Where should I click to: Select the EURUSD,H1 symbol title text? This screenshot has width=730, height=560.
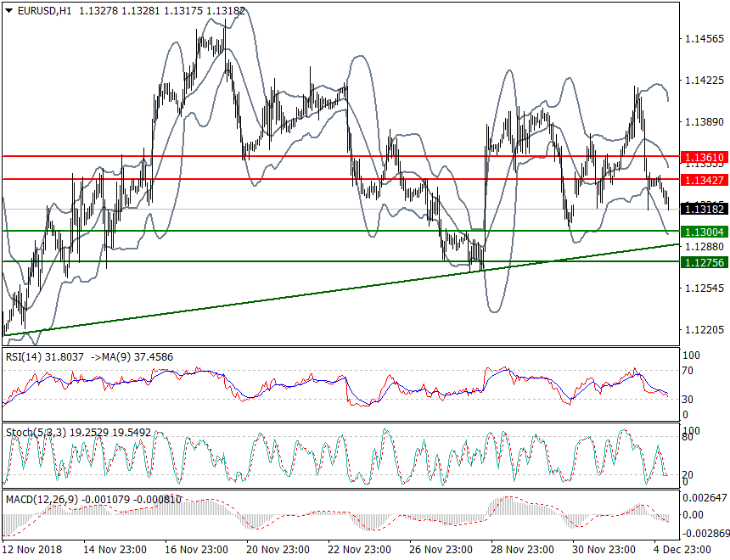pos(45,10)
